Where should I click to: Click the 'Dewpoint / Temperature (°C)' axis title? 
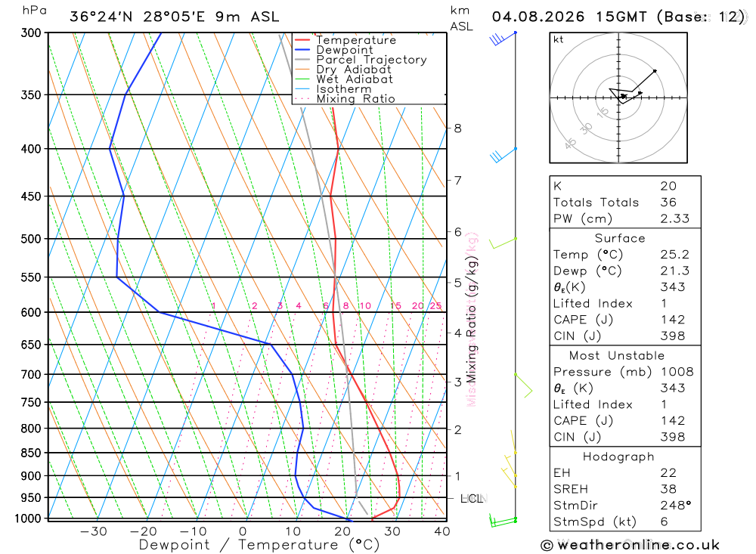[259, 545]
